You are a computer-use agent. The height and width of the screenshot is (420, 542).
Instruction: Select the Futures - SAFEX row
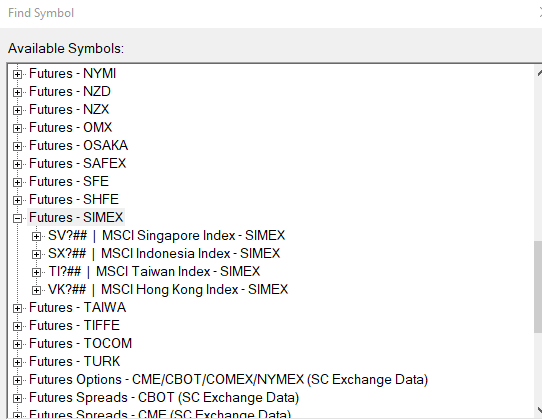tap(77, 164)
